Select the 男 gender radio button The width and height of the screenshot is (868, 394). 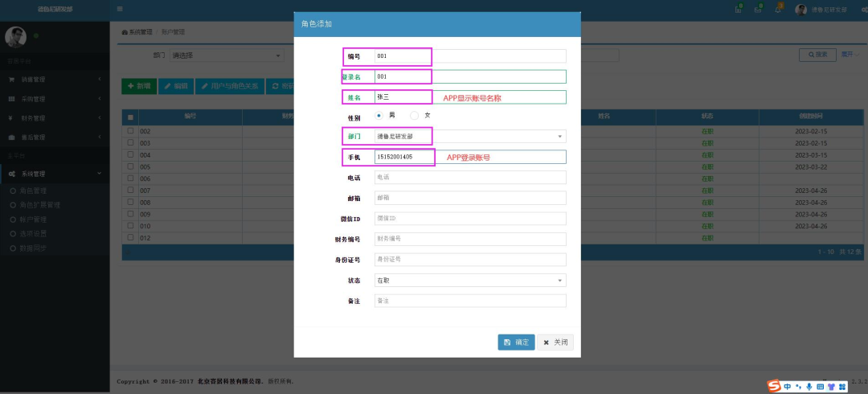pos(379,116)
